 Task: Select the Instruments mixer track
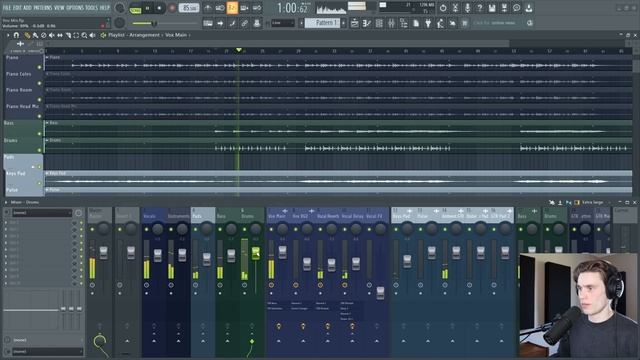pos(178,216)
